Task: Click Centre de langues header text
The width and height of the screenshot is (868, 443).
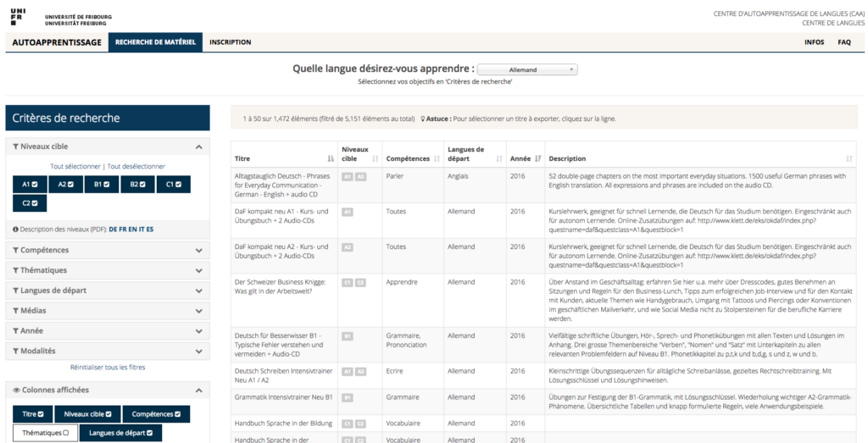Action: [x=832, y=23]
